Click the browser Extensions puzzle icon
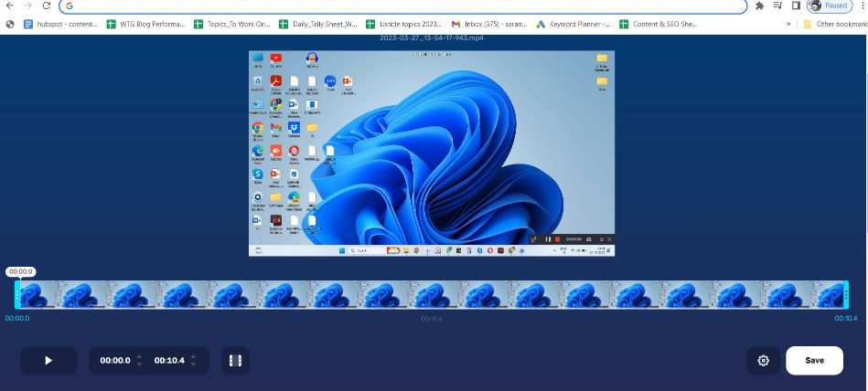The width and height of the screenshot is (868, 391). pyautogui.click(x=759, y=5)
